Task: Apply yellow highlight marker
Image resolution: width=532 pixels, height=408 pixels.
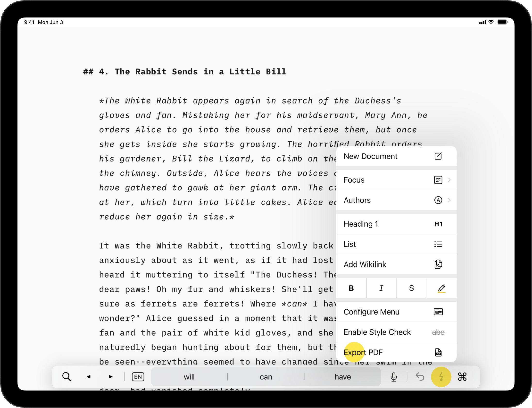Action: (x=441, y=288)
